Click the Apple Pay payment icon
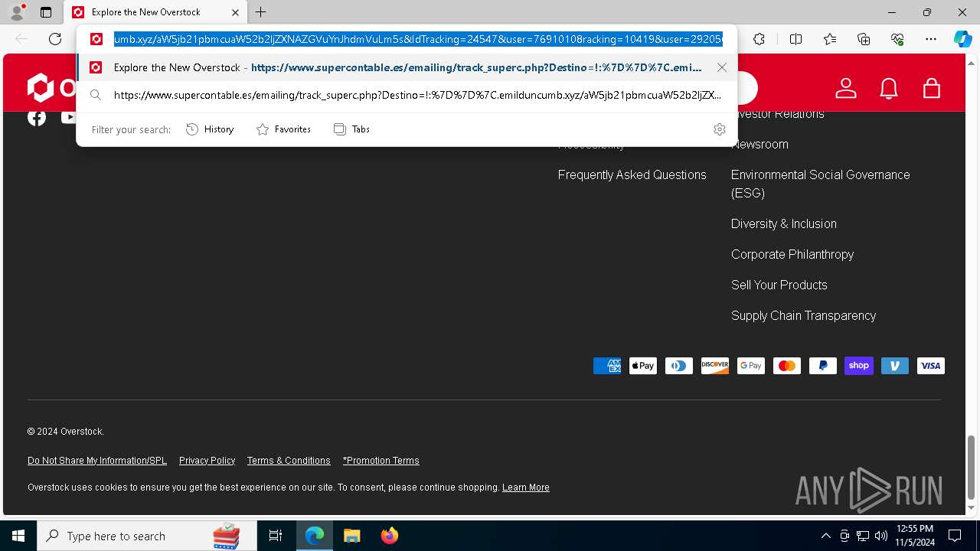The width and height of the screenshot is (980, 551). (x=643, y=366)
